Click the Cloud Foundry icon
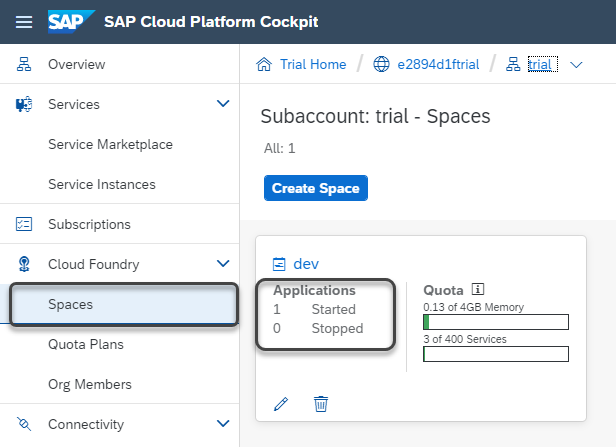 tap(24, 264)
